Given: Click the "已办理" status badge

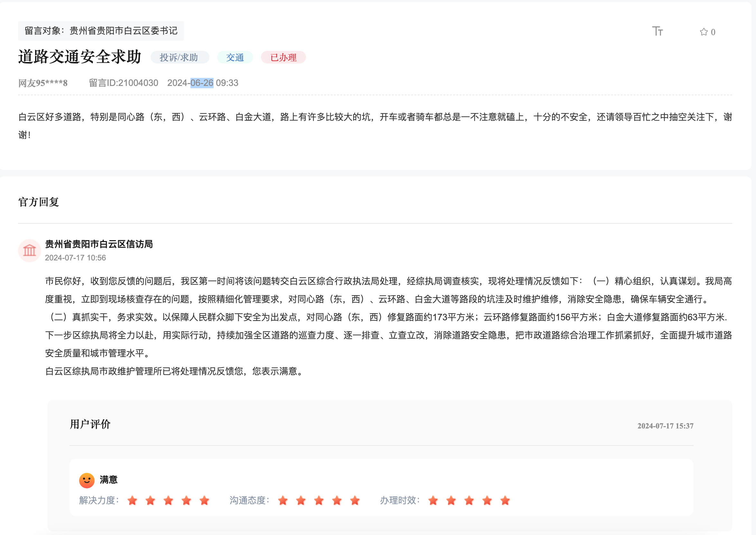Looking at the screenshot, I should pos(283,57).
